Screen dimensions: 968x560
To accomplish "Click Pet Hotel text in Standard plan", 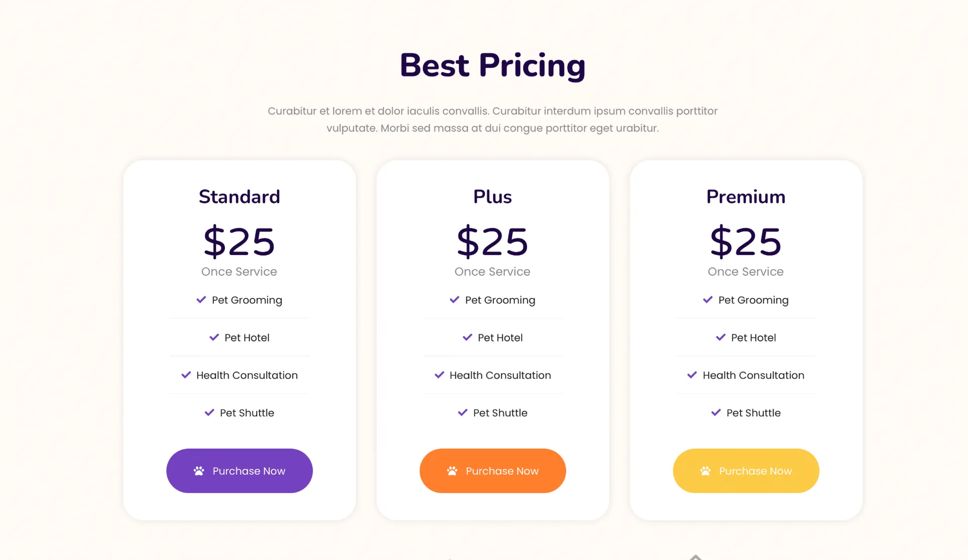I will coord(247,338).
